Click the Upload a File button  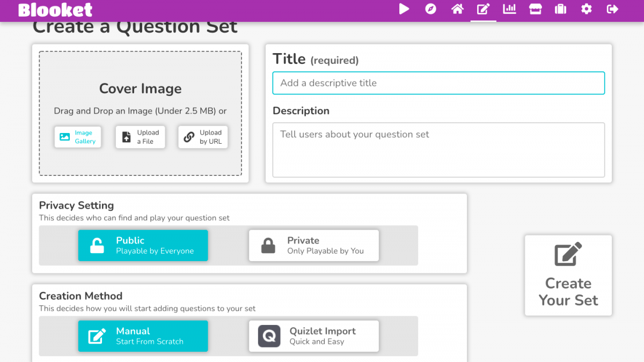(140, 137)
